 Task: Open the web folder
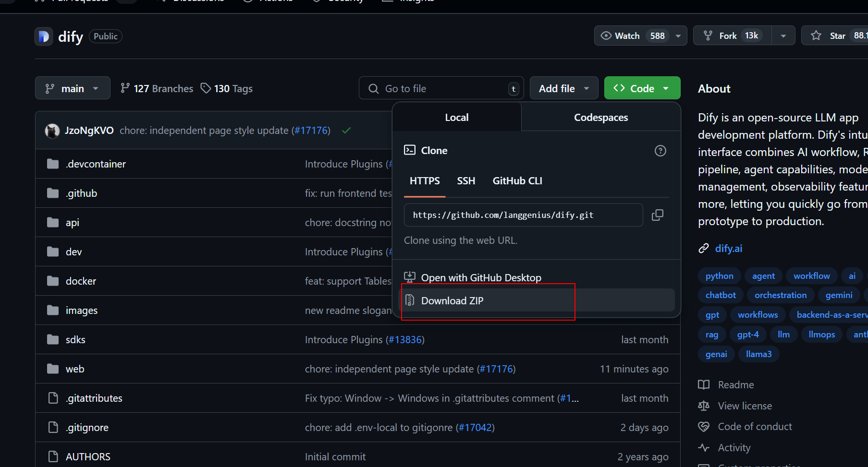coord(75,369)
